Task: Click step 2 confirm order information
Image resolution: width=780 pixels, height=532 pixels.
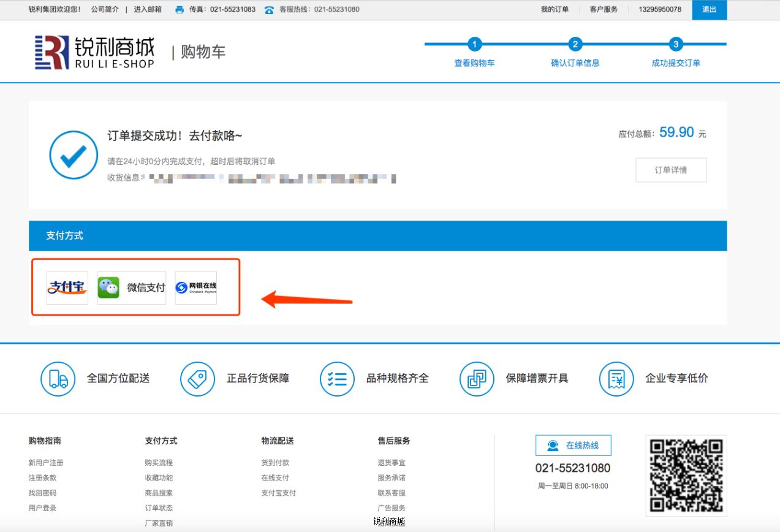Action: pyautogui.click(x=575, y=53)
